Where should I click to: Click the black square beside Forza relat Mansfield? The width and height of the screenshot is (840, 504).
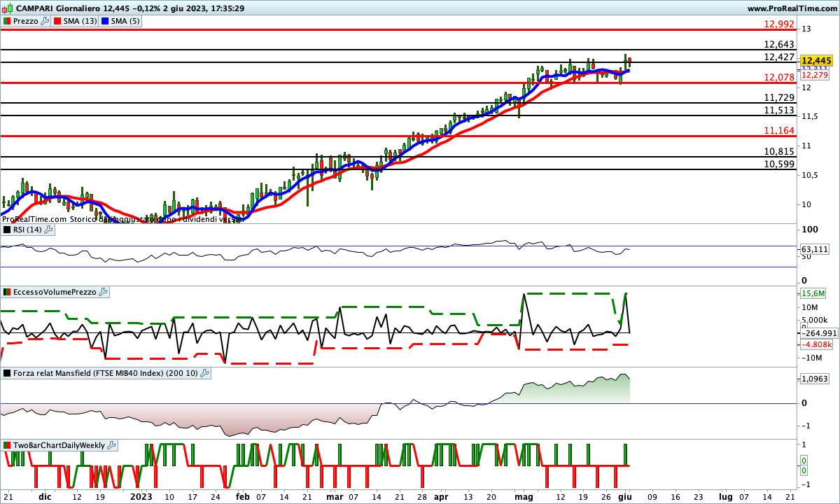tap(7, 374)
